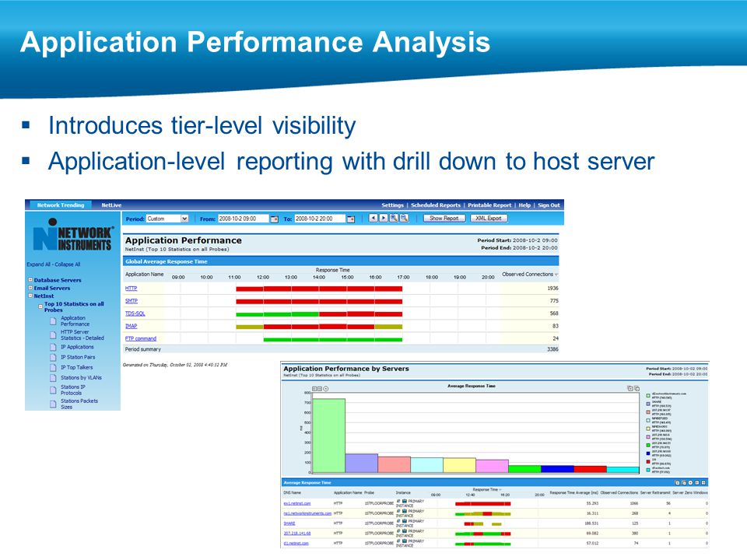Open the Printable Report view
The height and width of the screenshot is (560, 747).
[489, 205]
